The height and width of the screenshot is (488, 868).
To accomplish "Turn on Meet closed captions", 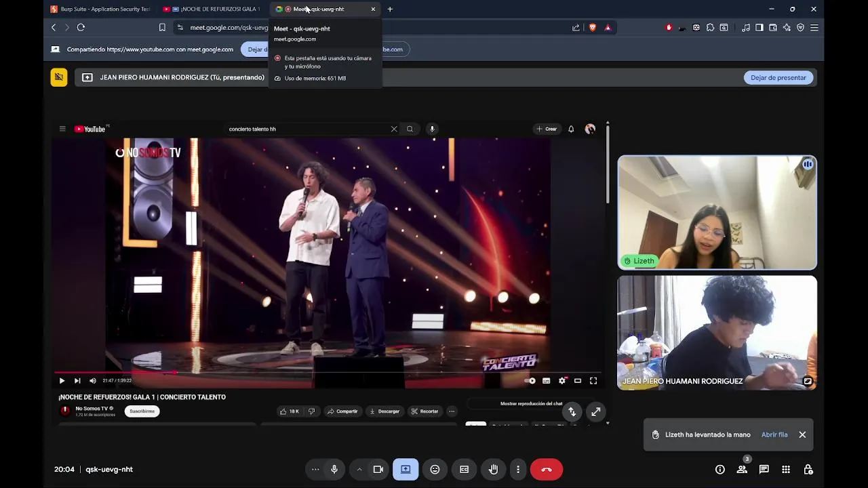I will coord(464,469).
